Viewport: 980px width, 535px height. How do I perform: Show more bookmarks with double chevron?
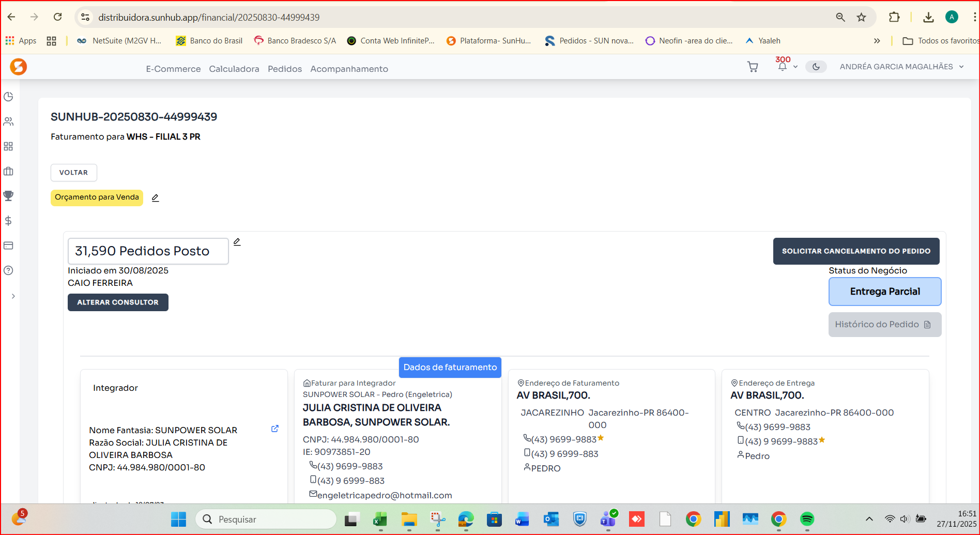pos(877,41)
